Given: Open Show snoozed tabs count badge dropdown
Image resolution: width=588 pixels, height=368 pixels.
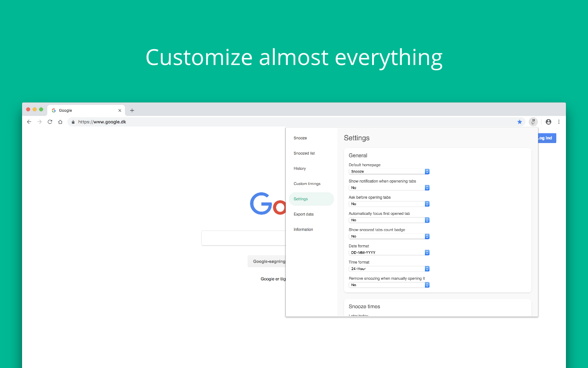Looking at the screenshot, I should pyautogui.click(x=389, y=236).
